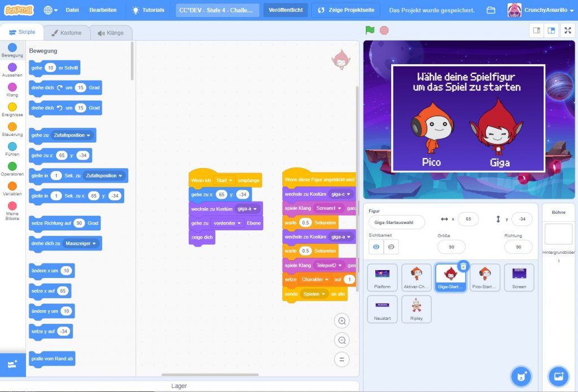
Task: Switch to the Kostüme tab
Action: pos(67,33)
